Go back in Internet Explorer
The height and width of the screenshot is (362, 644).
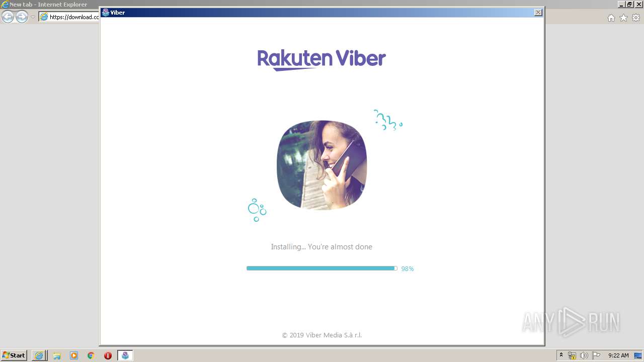[x=8, y=17]
